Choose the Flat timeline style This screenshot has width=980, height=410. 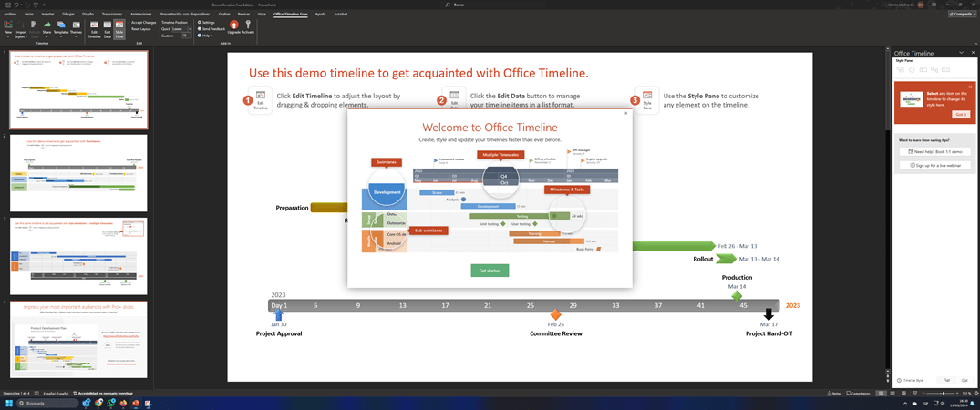946,380
